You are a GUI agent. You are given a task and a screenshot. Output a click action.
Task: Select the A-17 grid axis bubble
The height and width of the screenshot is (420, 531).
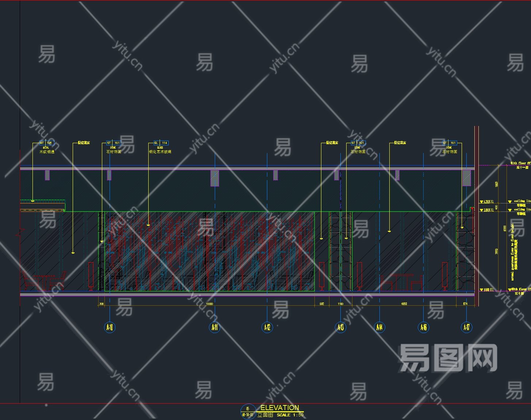(x=467, y=327)
